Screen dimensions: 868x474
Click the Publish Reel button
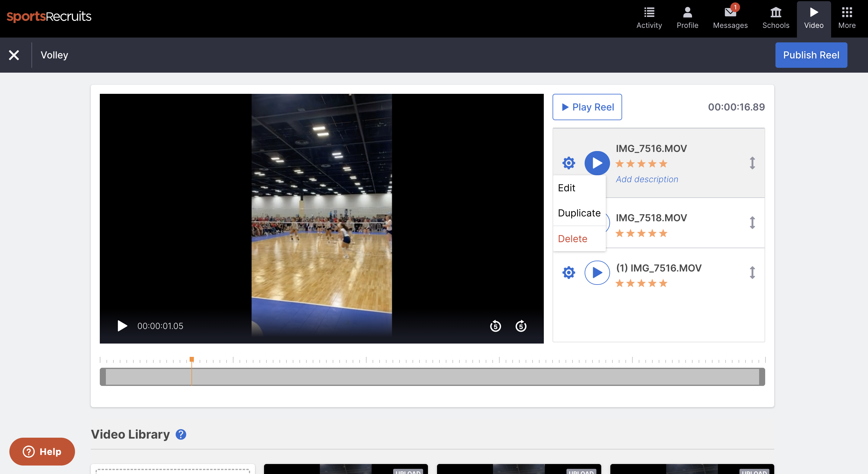[x=811, y=55]
